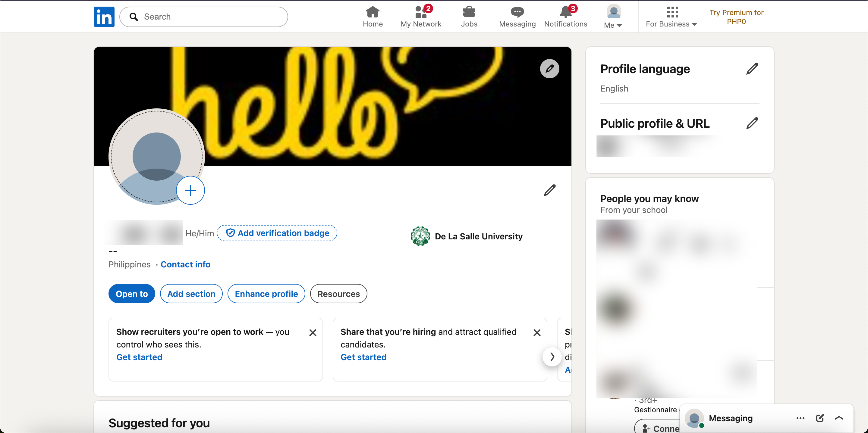Viewport: 868px width, 433px height.
Task: Expand the Messaging panel chevron
Action: tap(839, 418)
